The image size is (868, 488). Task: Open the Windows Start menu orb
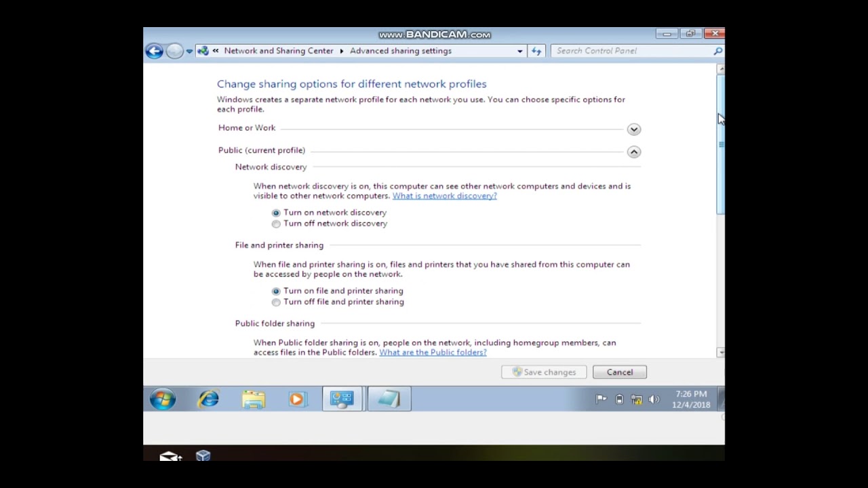(x=163, y=399)
